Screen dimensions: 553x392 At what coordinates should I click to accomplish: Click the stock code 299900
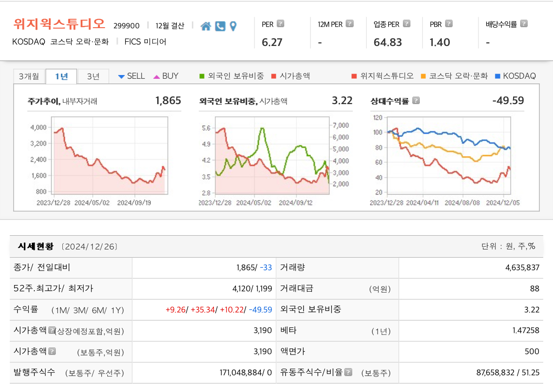tap(126, 26)
